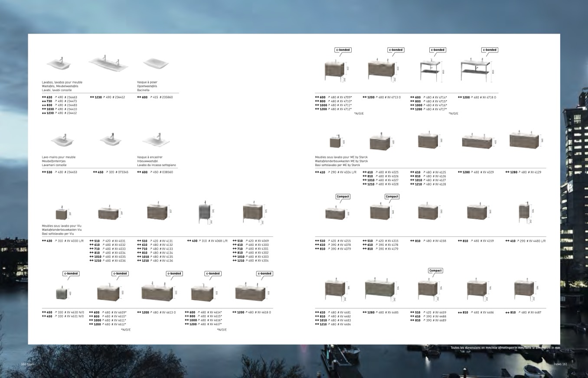Click the Compact badge above XV 4215 vanity
This screenshot has width=588, height=378.
(343, 196)
